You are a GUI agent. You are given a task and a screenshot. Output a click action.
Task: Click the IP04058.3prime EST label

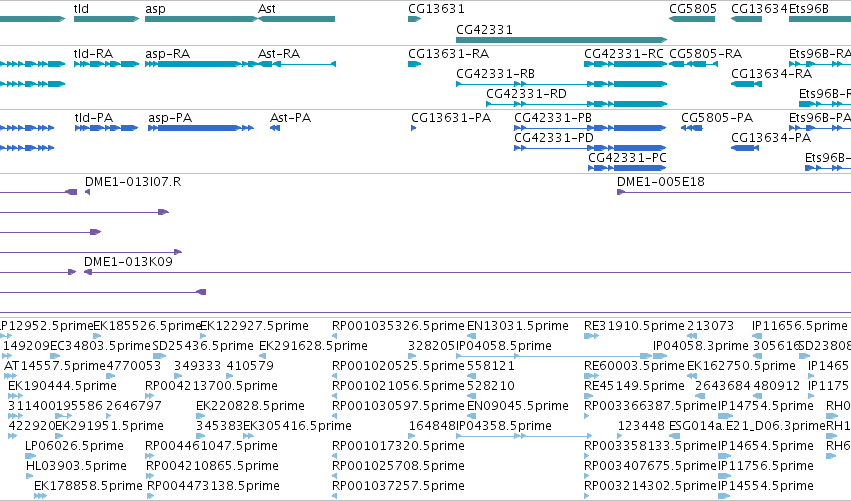tap(701, 346)
